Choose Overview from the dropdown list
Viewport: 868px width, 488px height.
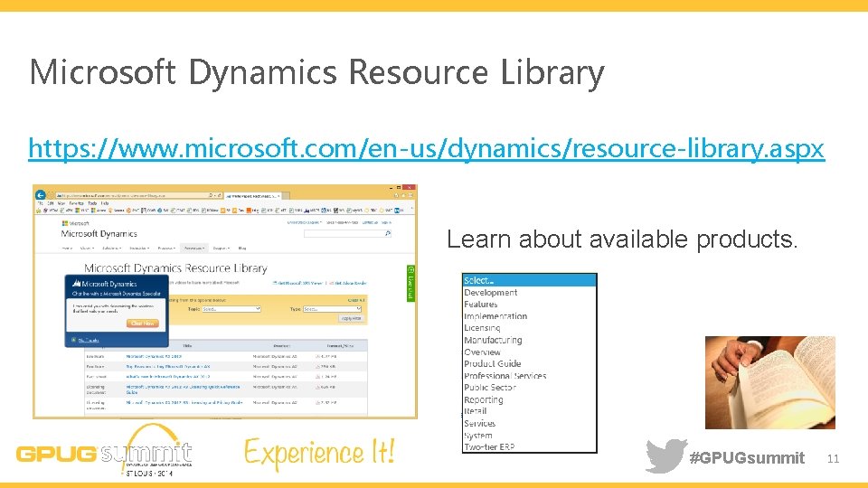click(x=482, y=352)
